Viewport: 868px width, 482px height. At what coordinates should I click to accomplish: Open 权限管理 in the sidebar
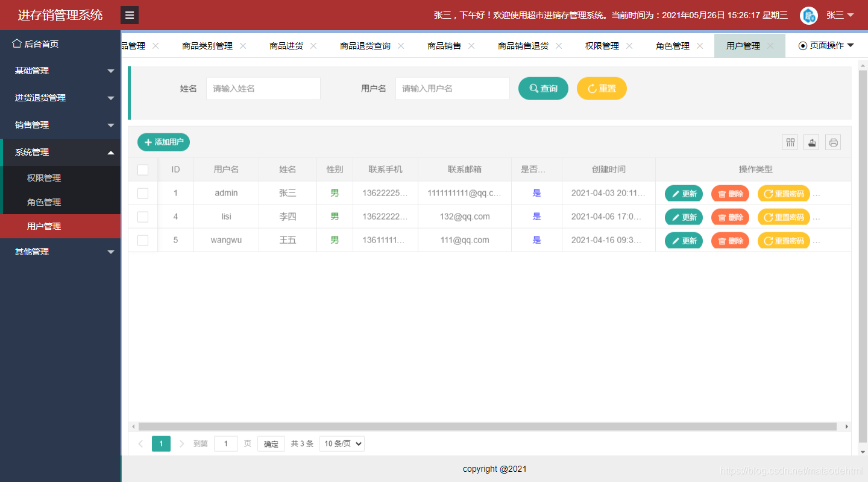60,178
